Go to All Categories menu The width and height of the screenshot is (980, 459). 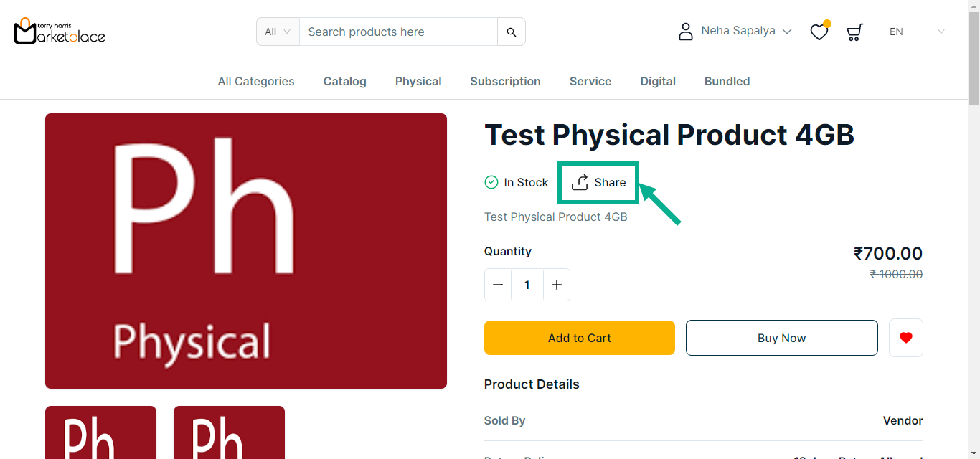coord(256,82)
